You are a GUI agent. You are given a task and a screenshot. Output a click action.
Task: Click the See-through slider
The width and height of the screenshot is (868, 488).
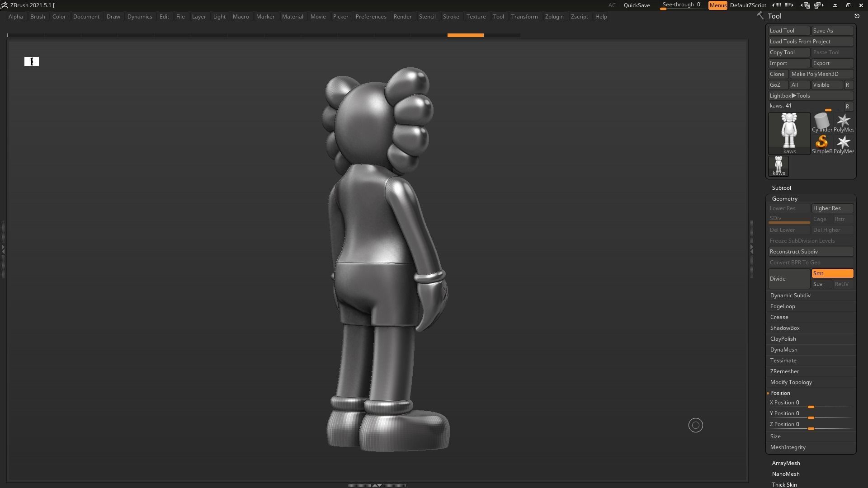682,5
